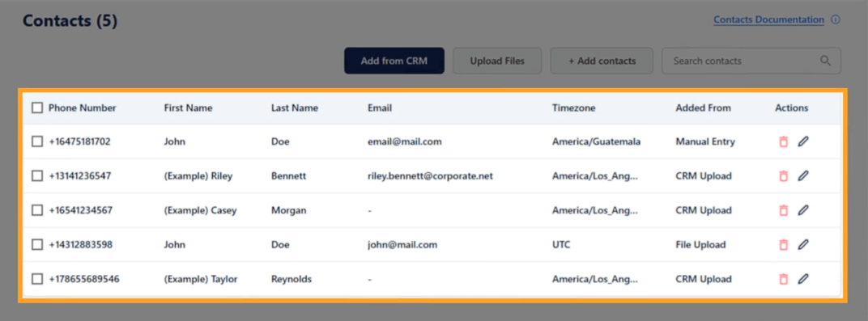Open pencil editor for Riley Bennett row

(802, 176)
